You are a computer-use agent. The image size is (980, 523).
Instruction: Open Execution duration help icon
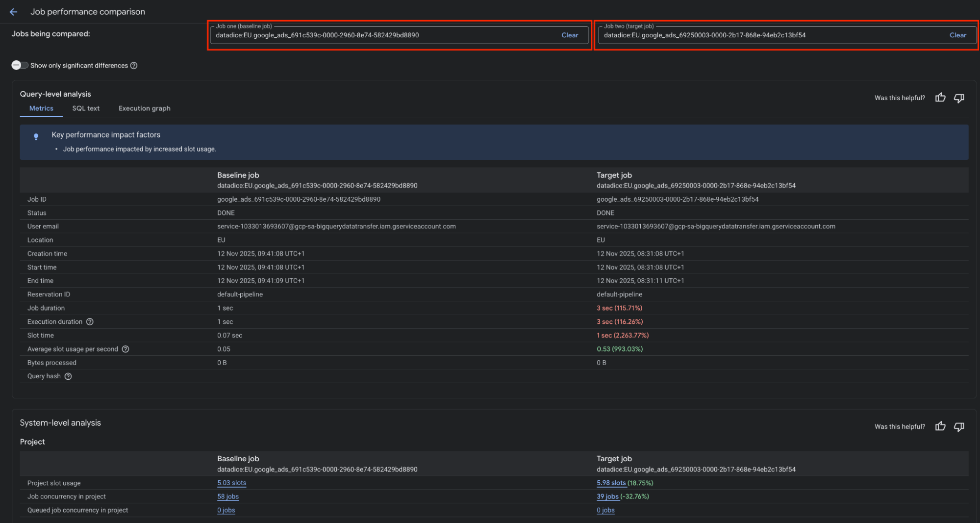click(x=90, y=322)
